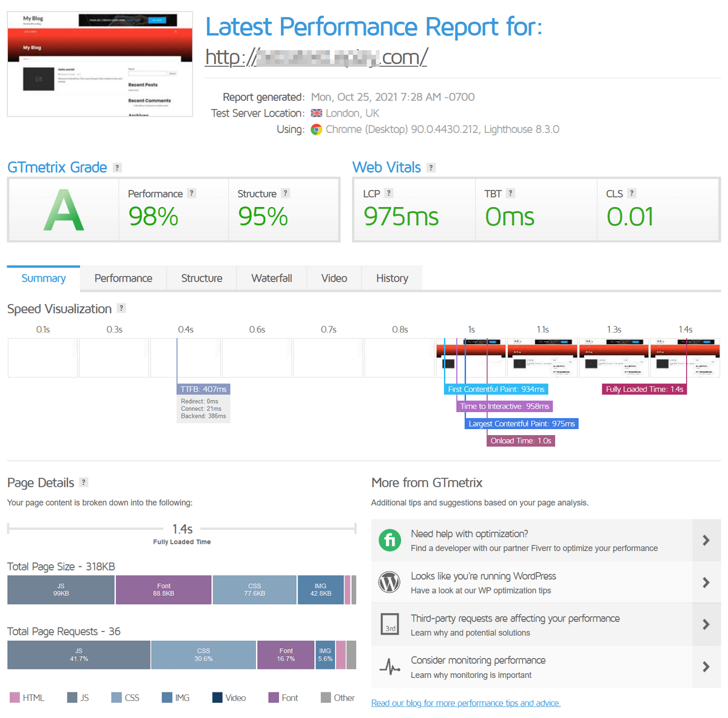The height and width of the screenshot is (718, 728).
Task: Click the LCP help question mark
Action: click(x=389, y=193)
